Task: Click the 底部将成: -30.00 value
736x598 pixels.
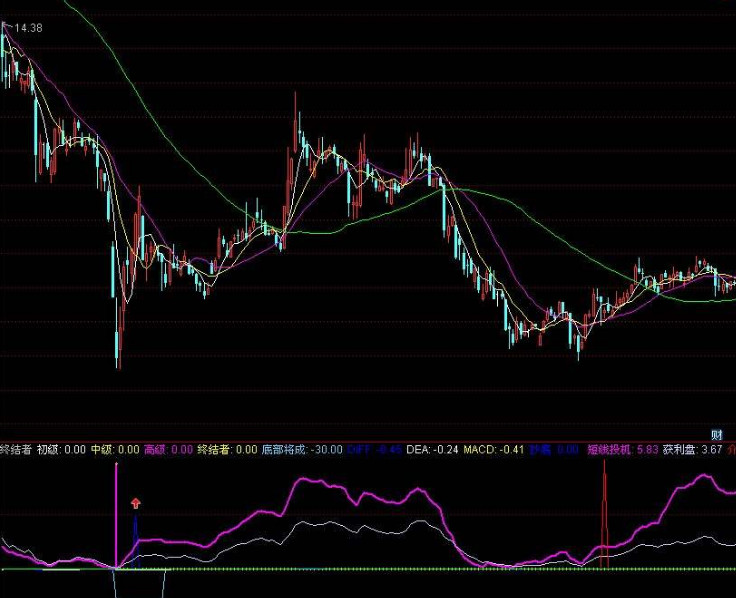Action: 302,450
